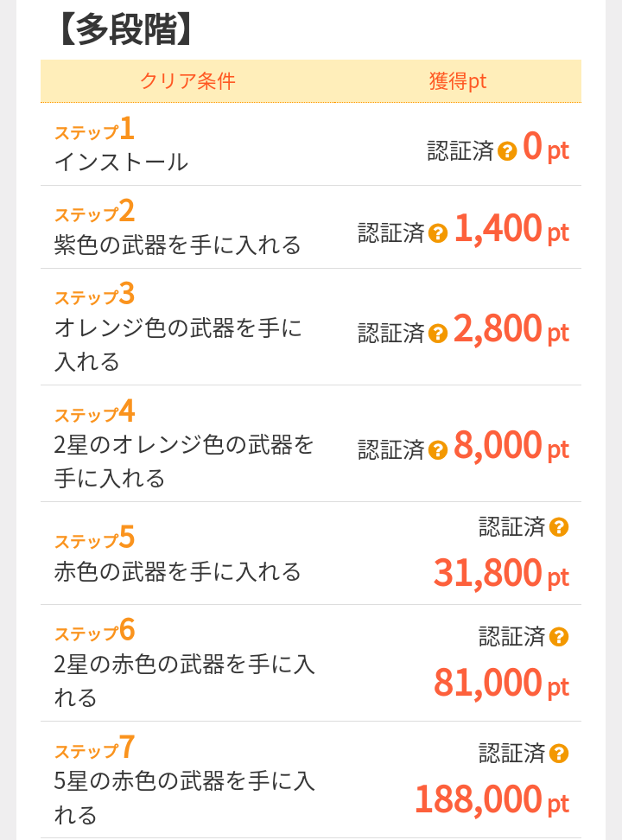
Task: Click the 紫色の武器を手に入れる condition text
Action: (x=177, y=245)
